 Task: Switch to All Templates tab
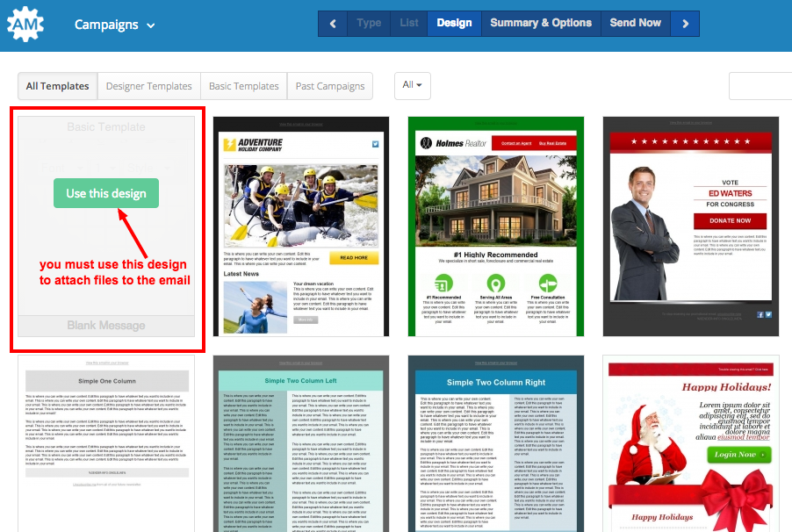[x=58, y=86]
